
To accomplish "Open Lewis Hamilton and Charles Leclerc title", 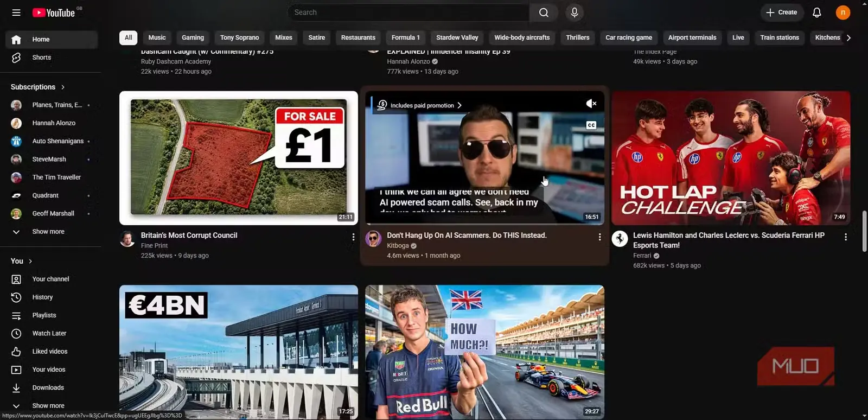I will [729, 240].
